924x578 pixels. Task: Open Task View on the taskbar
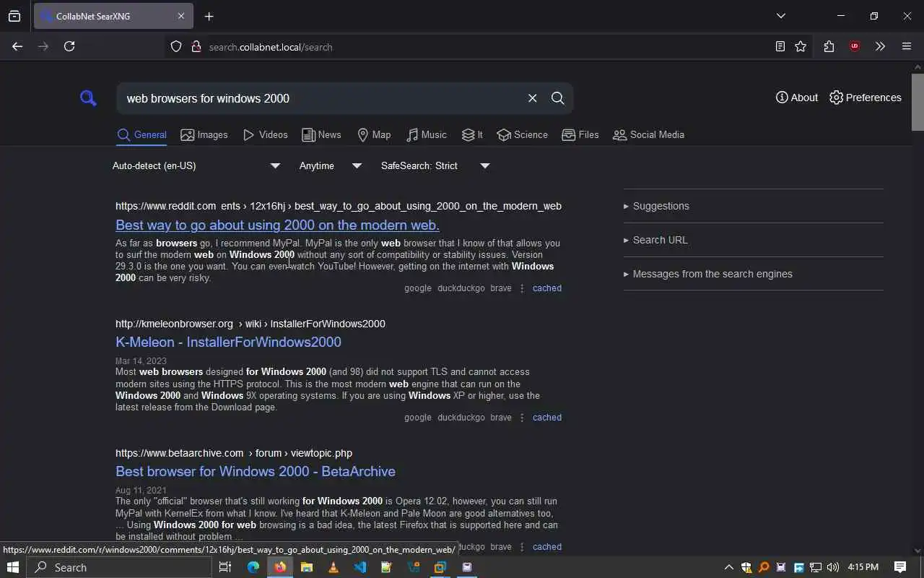(225, 567)
